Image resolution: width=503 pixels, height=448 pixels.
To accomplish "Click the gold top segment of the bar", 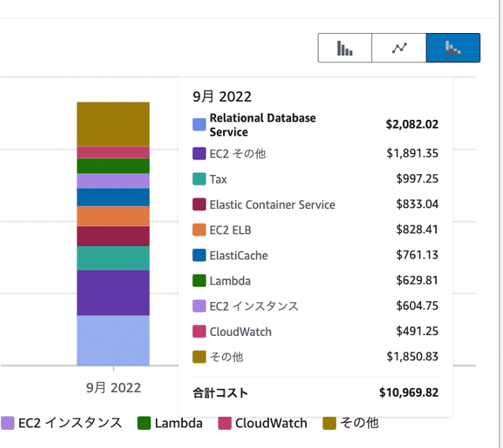I will tap(113, 124).
